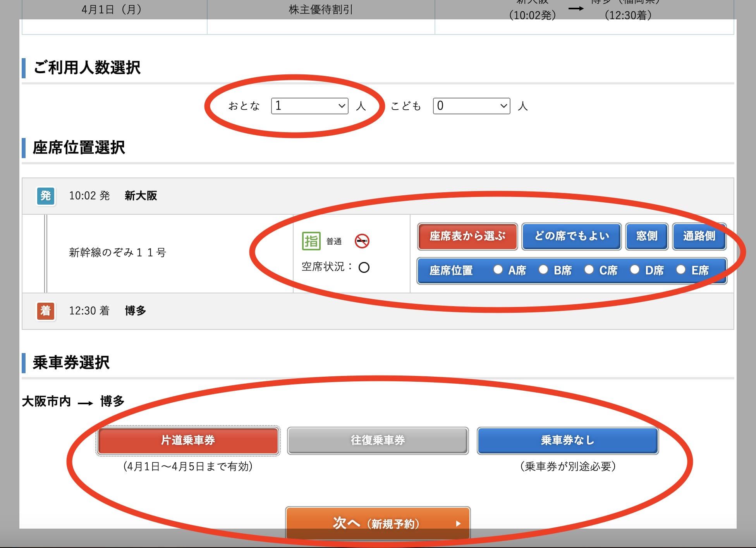Screen dimensions: 756x548
Task: Click the green 発 departure badge
Action: (45, 196)
